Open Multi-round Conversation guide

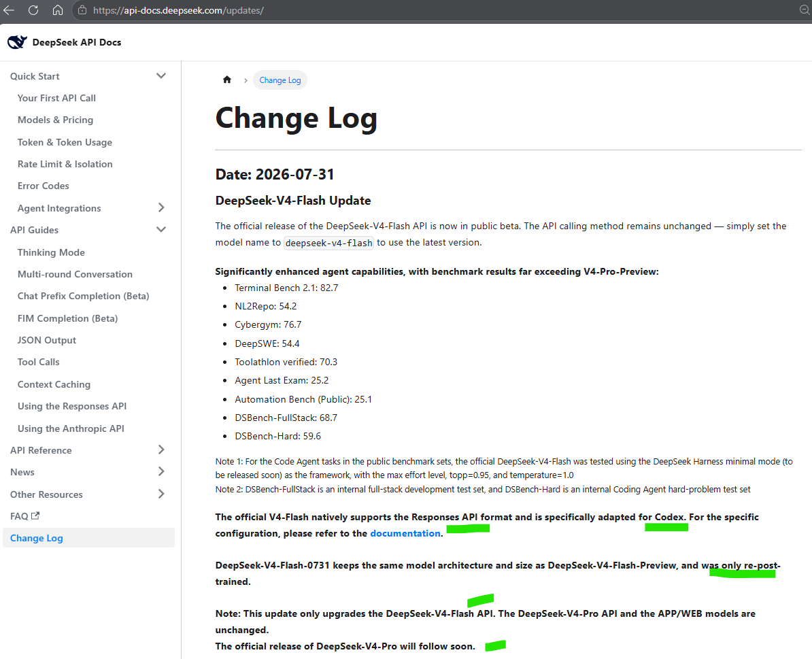point(75,274)
